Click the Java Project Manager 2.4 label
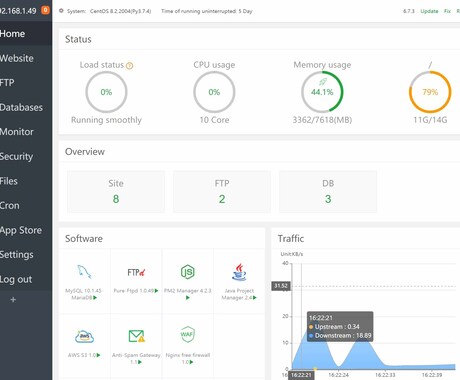Viewport: 460px width, 380px height. (x=239, y=294)
